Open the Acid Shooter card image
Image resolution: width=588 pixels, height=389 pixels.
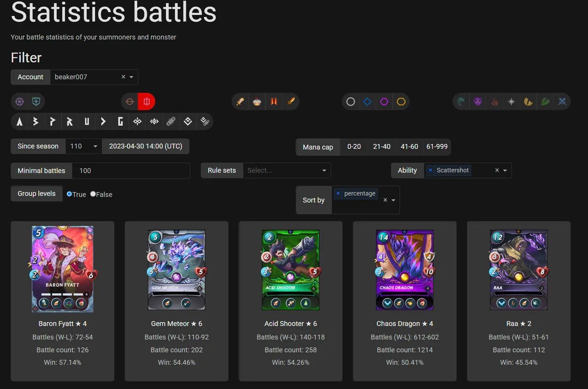tap(290, 270)
